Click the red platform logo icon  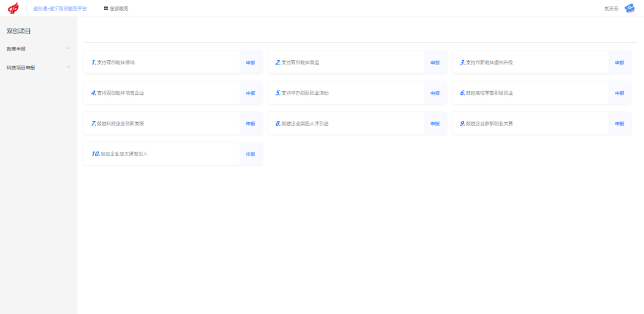coord(13,8)
